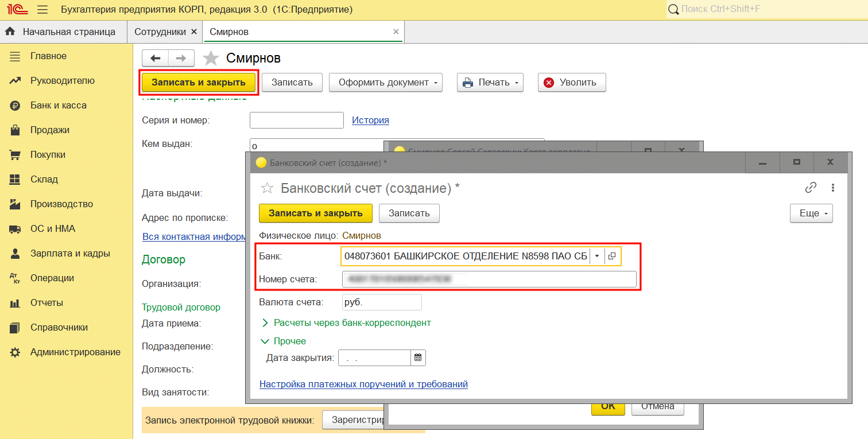Open the Печать dropdown button

click(490, 82)
